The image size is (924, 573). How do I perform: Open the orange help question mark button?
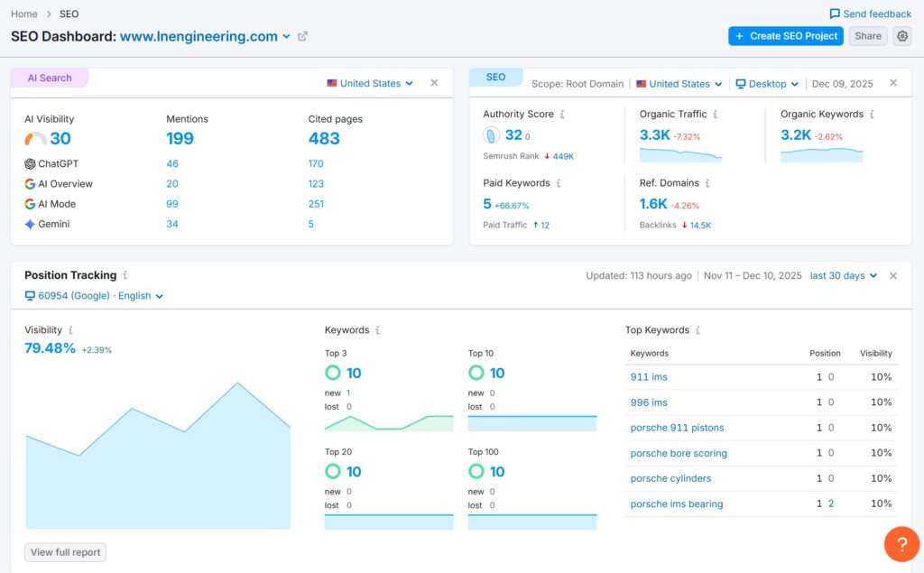click(901, 544)
